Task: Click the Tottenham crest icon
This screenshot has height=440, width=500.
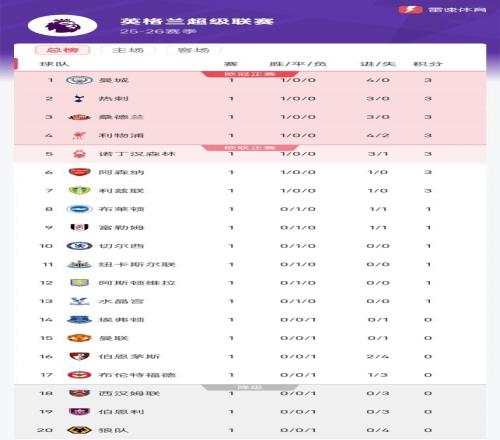Action: coord(79,99)
